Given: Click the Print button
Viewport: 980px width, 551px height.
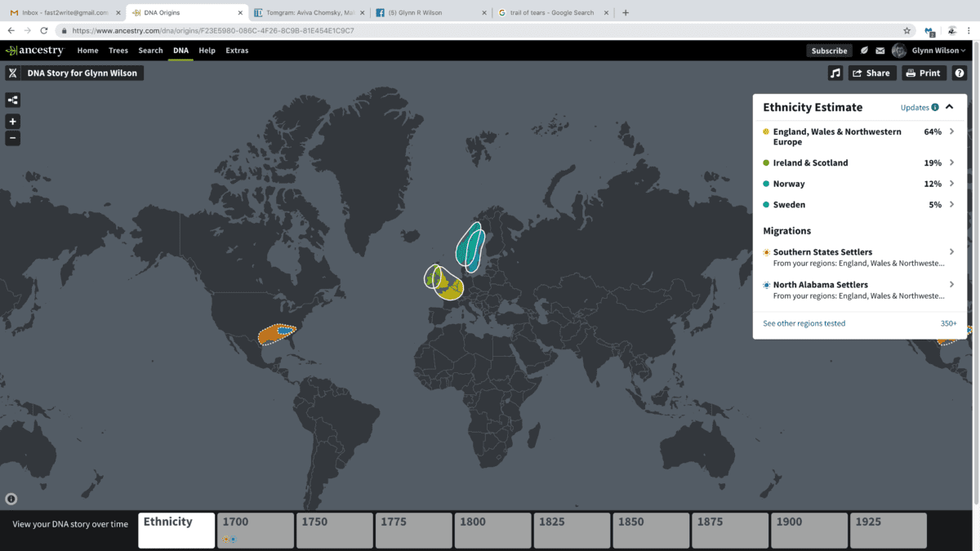Looking at the screenshot, I should [924, 73].
